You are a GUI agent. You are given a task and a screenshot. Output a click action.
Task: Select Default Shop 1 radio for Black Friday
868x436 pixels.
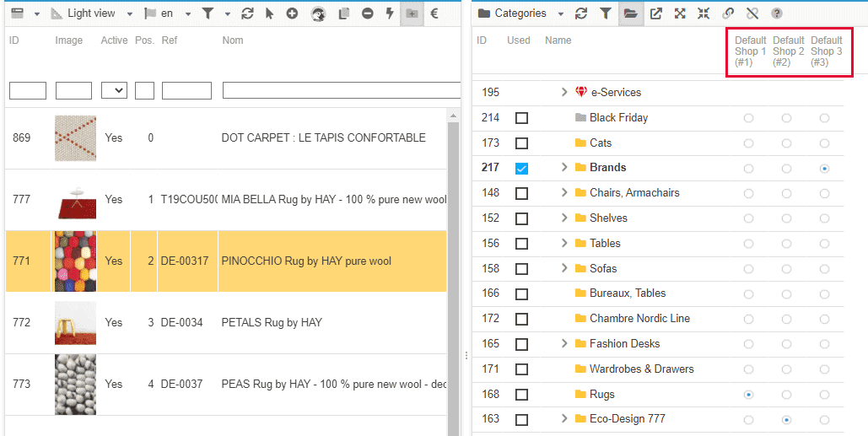[x=748, y=118]
